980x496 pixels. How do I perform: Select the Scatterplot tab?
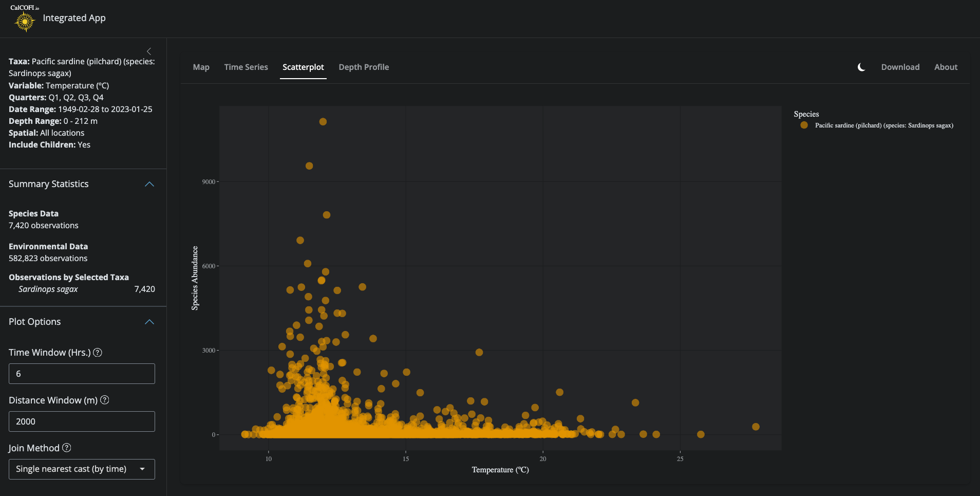click(303, 67)
